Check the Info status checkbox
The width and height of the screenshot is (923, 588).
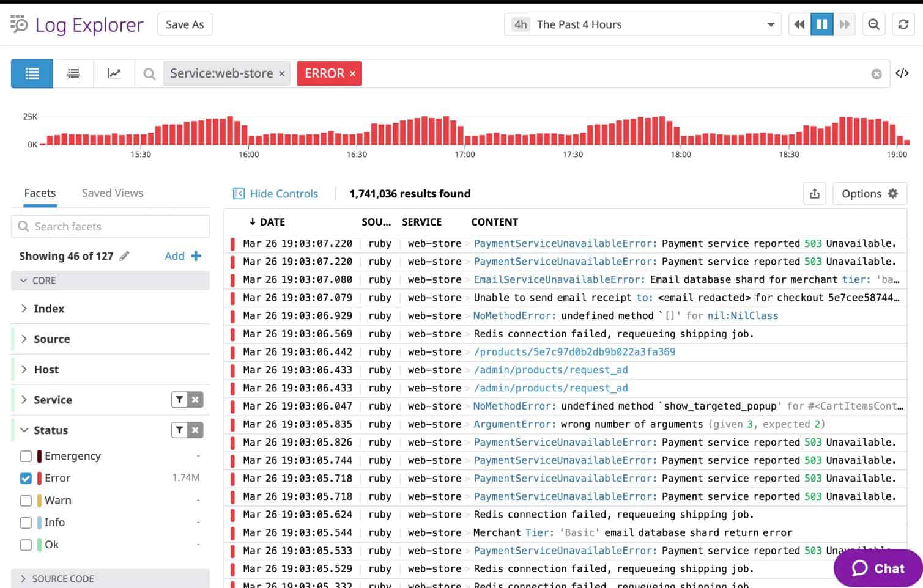point(26,523)
